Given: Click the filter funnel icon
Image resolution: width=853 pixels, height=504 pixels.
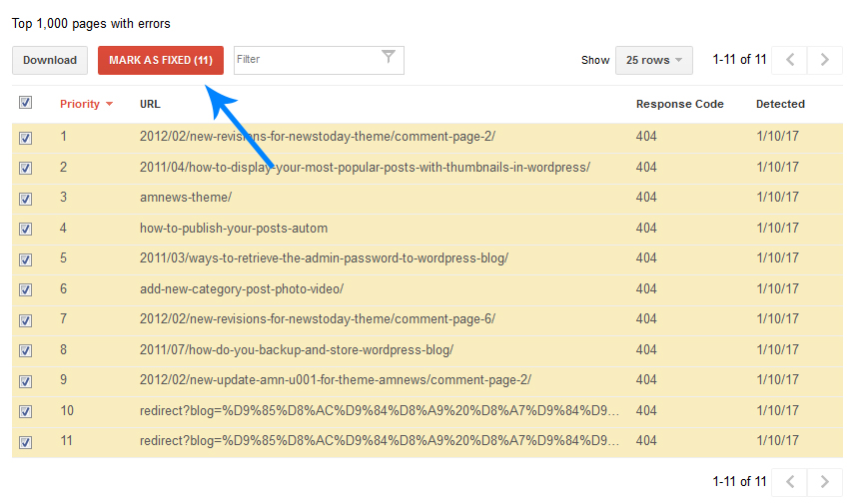Looking at the screenshot, I should click(388, 57).
